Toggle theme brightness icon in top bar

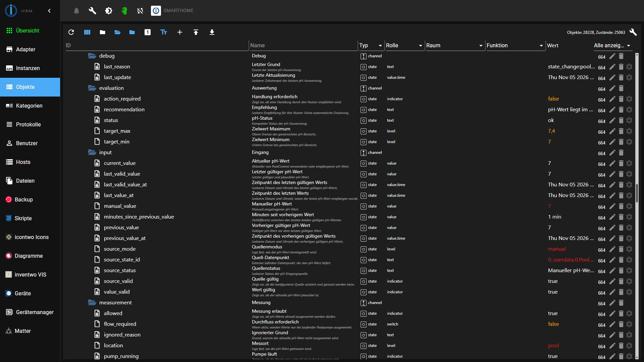109,11
